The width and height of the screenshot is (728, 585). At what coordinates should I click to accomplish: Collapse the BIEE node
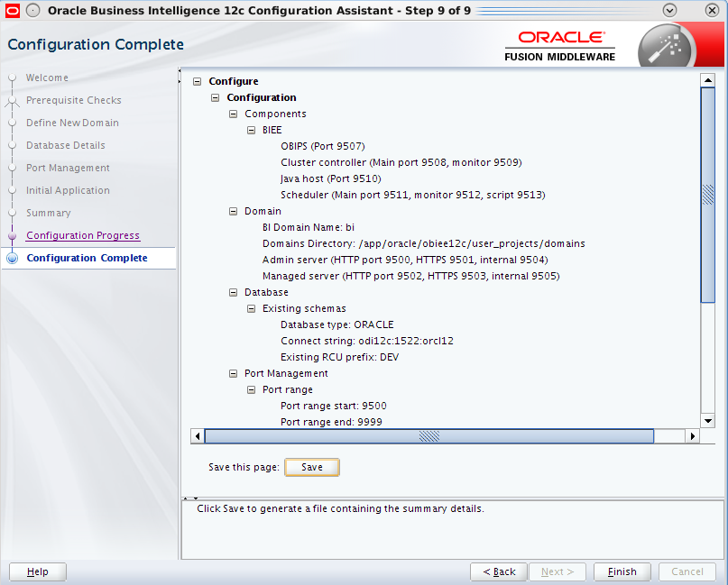click(x=251, y=131)
